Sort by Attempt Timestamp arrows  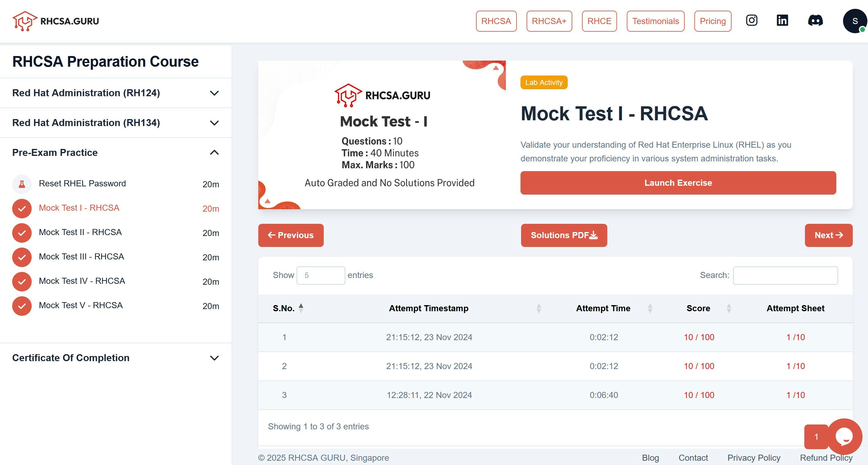(538, 308)
